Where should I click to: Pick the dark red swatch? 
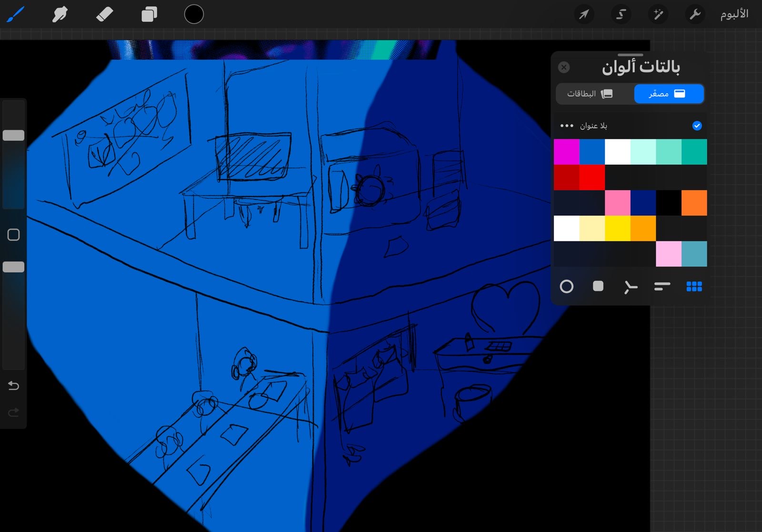[567, 177]
